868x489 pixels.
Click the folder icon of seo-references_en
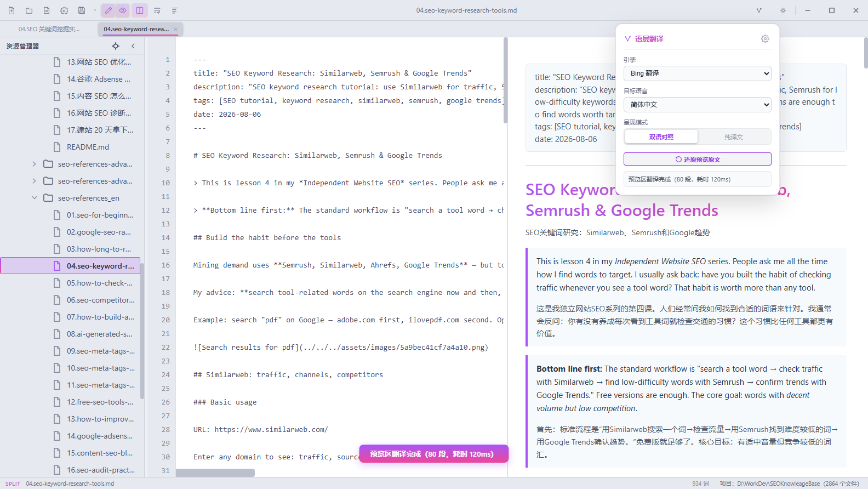[x=48, y=198]
